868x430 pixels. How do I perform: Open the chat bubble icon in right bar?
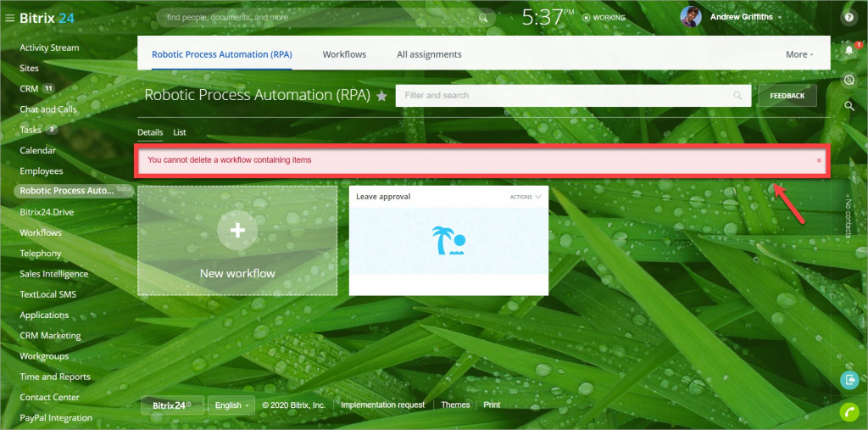pos(849,81)
